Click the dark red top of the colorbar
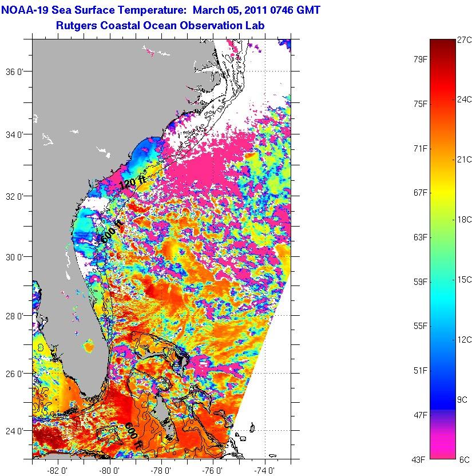This screenshot has width=472, height=476. click(x=443, y=46)
